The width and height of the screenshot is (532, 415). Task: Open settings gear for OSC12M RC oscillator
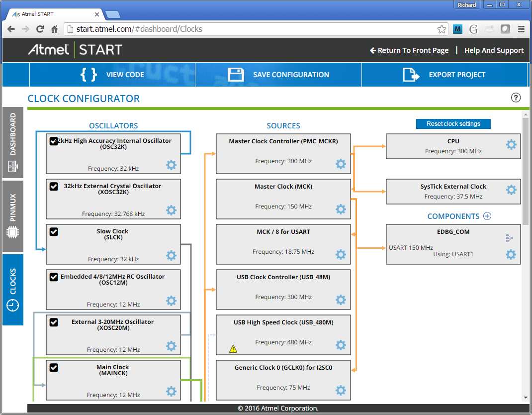[x=172, y=301]
